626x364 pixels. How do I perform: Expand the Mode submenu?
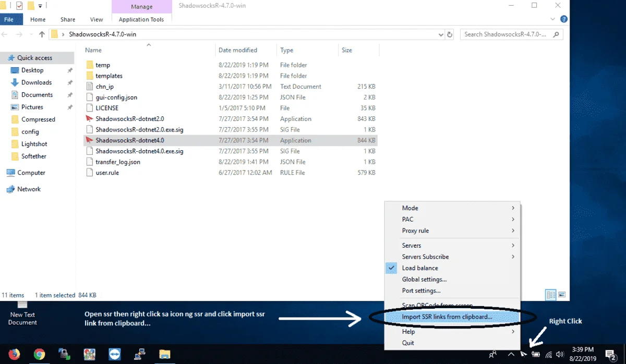point(453,208)
